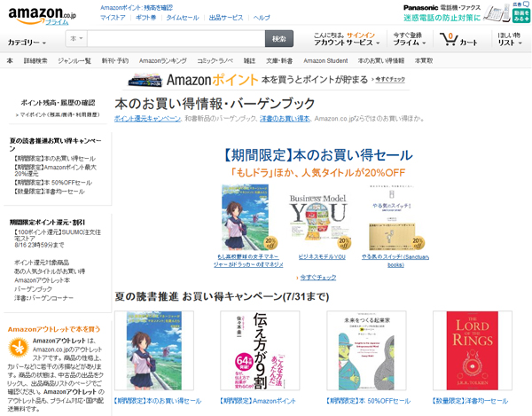Click the Amazon.co.jp logo

click(x=42, y=15)
